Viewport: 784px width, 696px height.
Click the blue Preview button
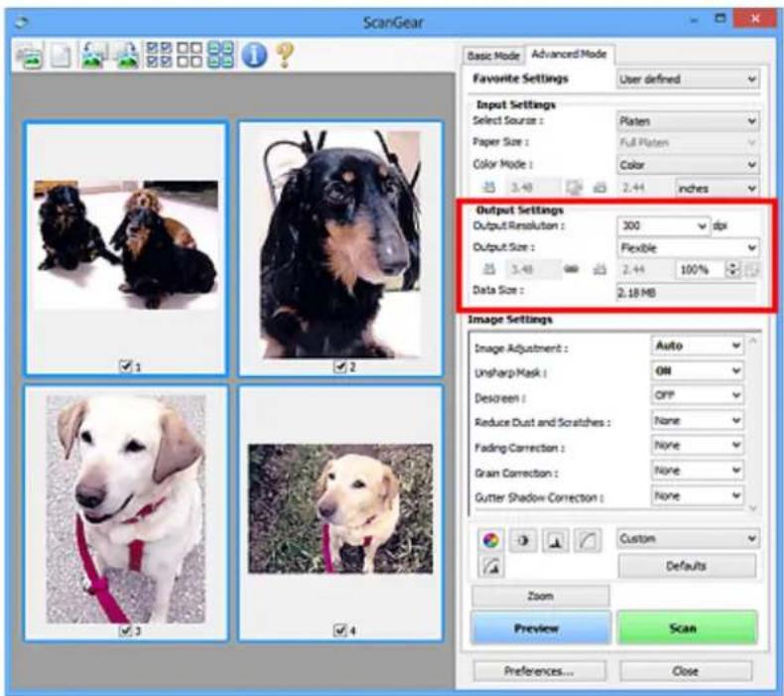tap(541, 627)
